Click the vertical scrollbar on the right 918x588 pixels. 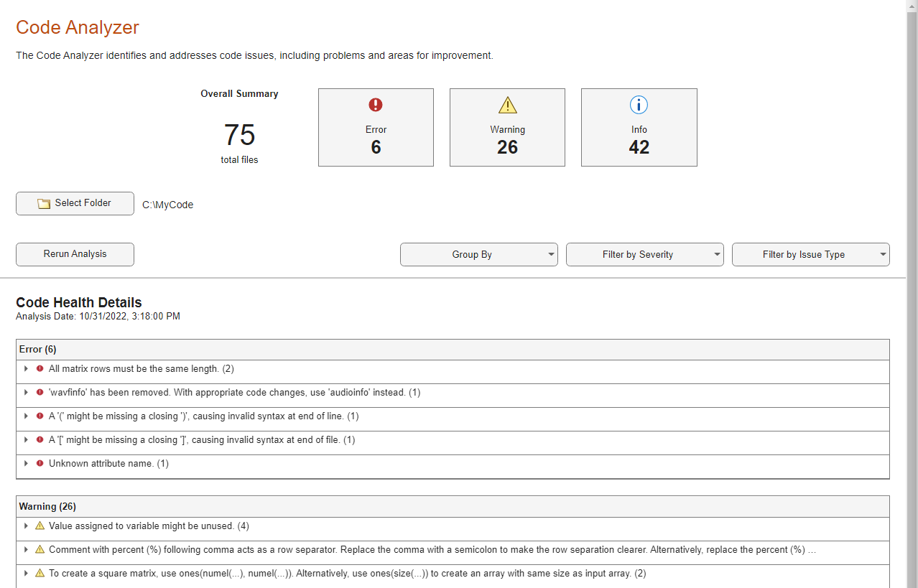[912, 287]
